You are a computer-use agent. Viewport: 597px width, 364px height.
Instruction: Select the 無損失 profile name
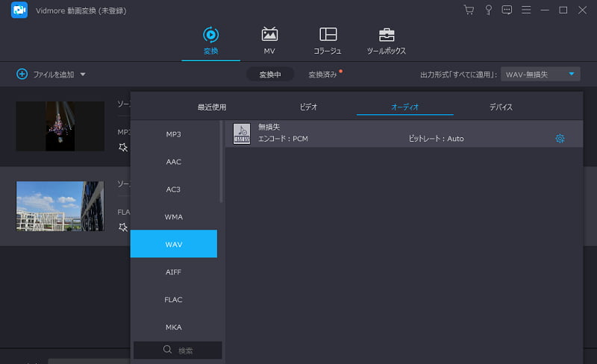[x=269, y=127]
